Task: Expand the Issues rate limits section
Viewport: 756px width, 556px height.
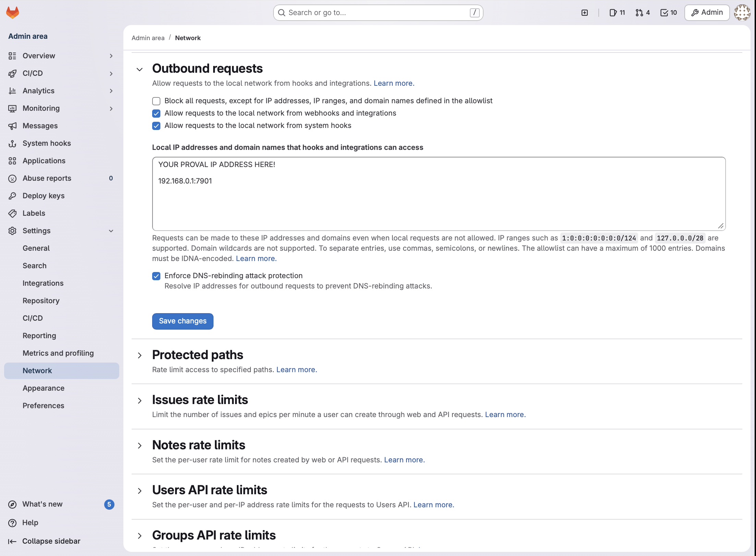Action: pyautogui.click(x=139, y=401)
